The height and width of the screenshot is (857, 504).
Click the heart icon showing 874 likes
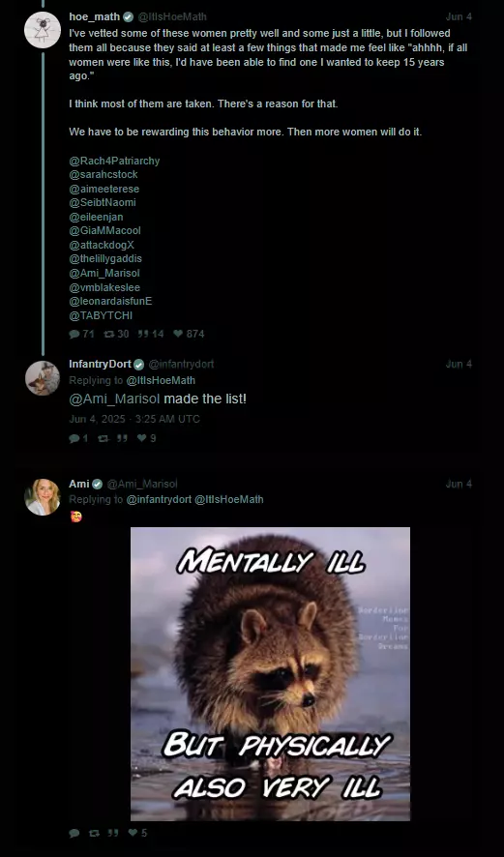(x=178, y=334)
